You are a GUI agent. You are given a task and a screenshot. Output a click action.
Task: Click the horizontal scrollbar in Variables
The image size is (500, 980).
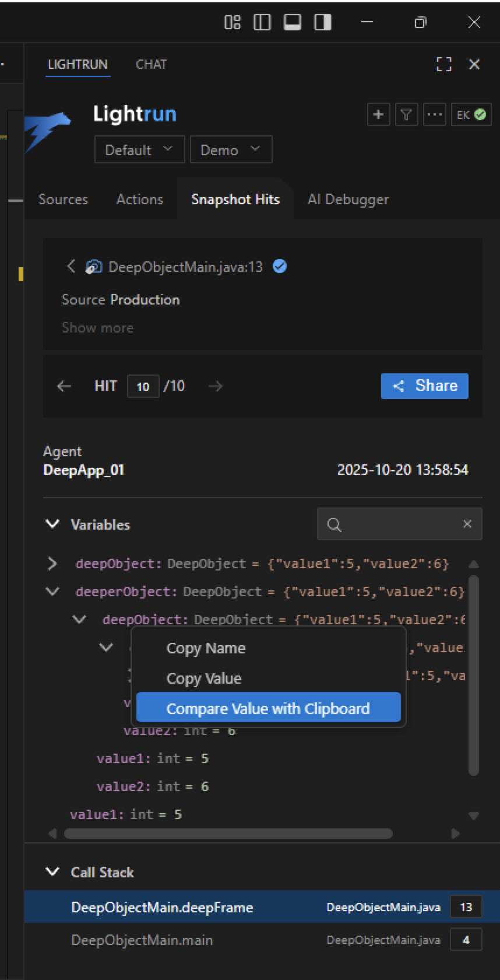point(228,834)
